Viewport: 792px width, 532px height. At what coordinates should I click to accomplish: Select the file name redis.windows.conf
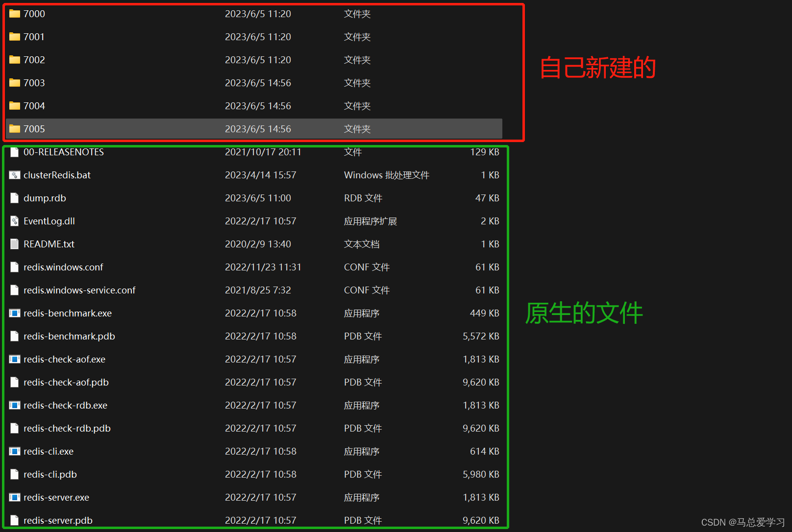point(63,267)
